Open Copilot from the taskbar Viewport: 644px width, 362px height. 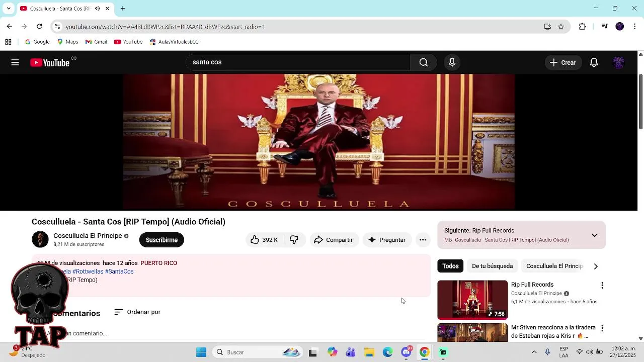(x=332, y=352)
